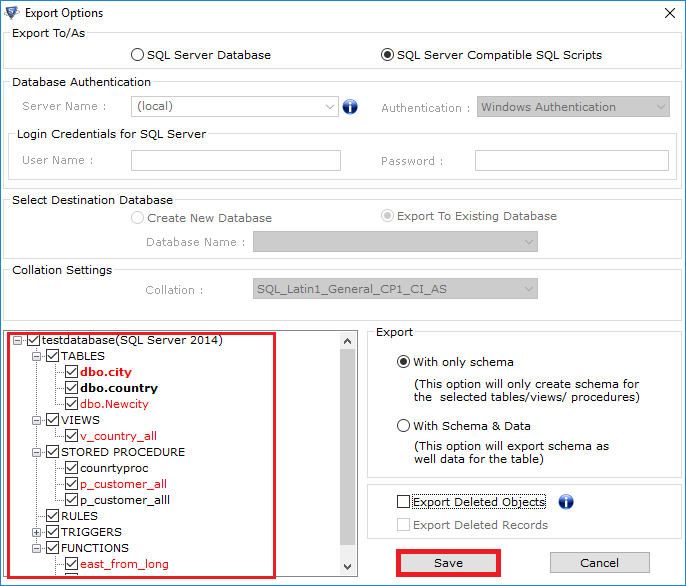Select dbo.city table label in tree
The height and width of the screenshot is (586, 686).
point(106,372)
